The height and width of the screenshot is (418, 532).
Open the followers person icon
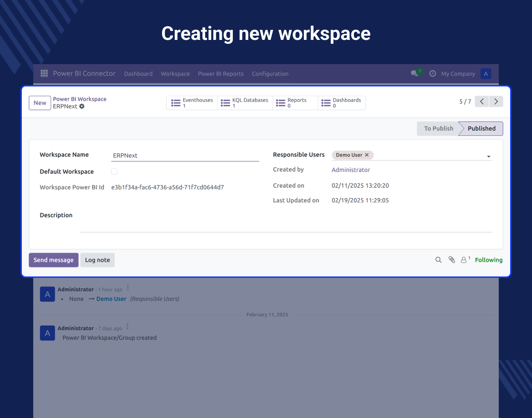pyautogui.click(x=464, y=260)
